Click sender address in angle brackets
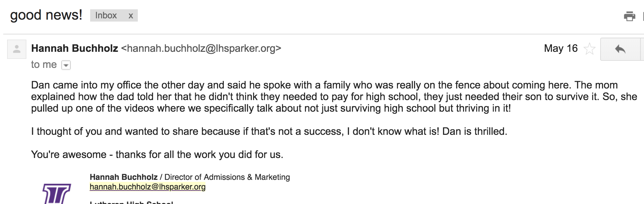Screen dimensions: 644x204 coord(201,48)
